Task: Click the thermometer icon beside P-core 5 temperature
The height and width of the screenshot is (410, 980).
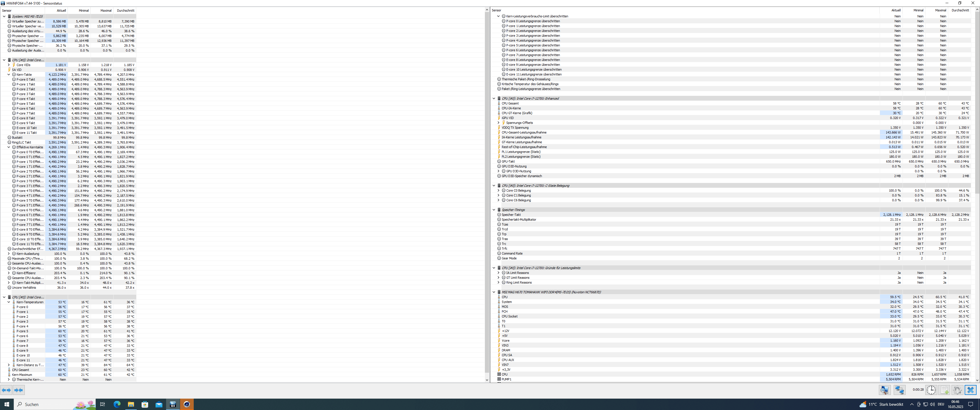Action: 14,331
